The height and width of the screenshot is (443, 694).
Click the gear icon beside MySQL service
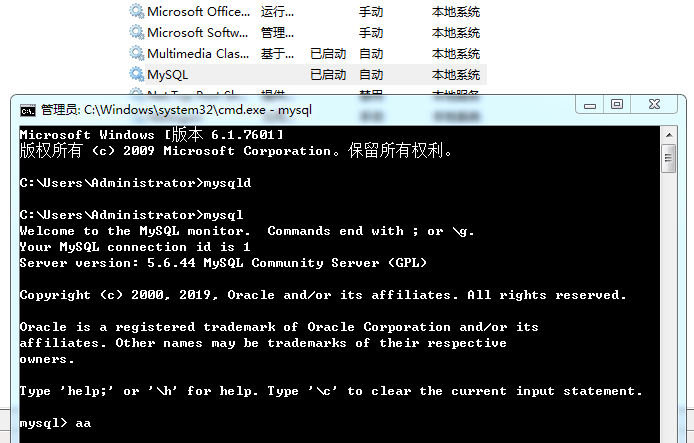point(136,74)
